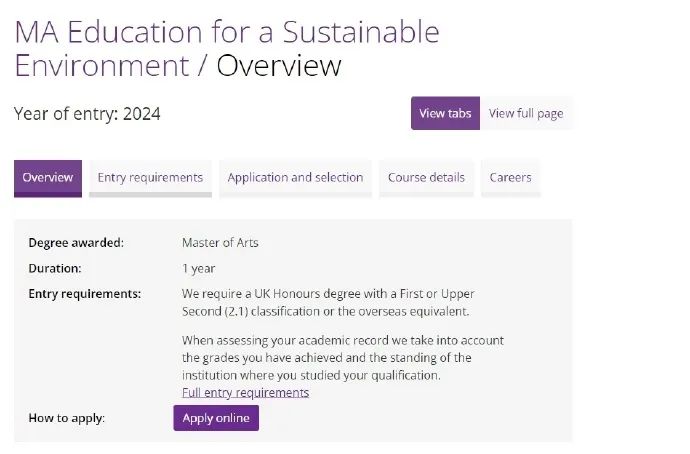Screen dimensions: 690x454
Task: Go to Application and selection tab
Action: coord(295,177)
